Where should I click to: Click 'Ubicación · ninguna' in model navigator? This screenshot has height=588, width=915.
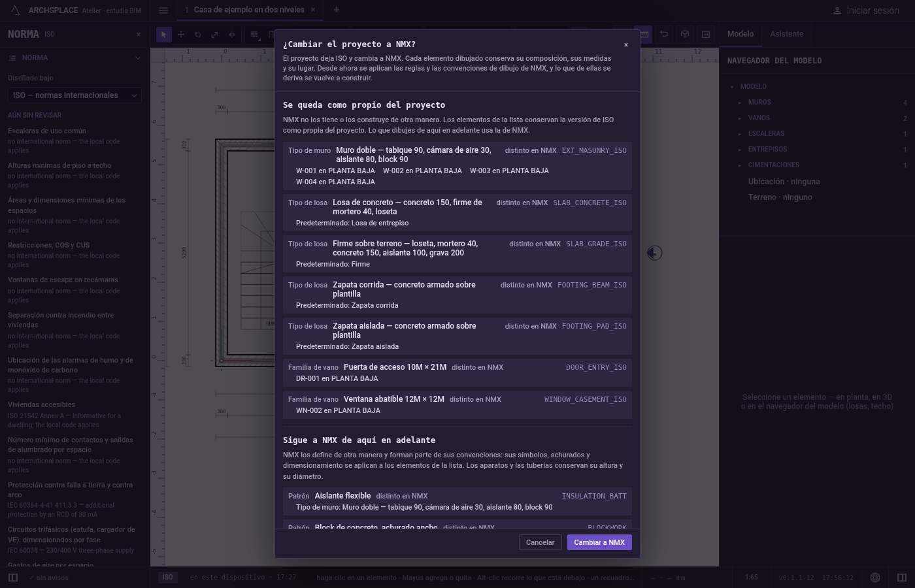point(784,182)
